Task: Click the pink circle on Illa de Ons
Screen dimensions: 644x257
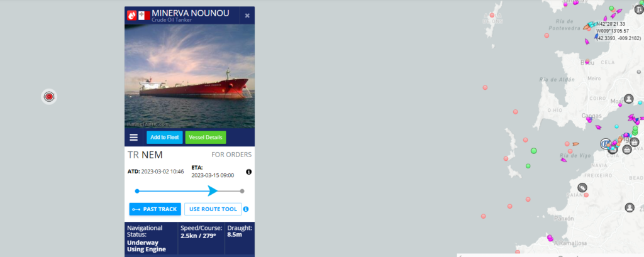Action: click(492, 15)
